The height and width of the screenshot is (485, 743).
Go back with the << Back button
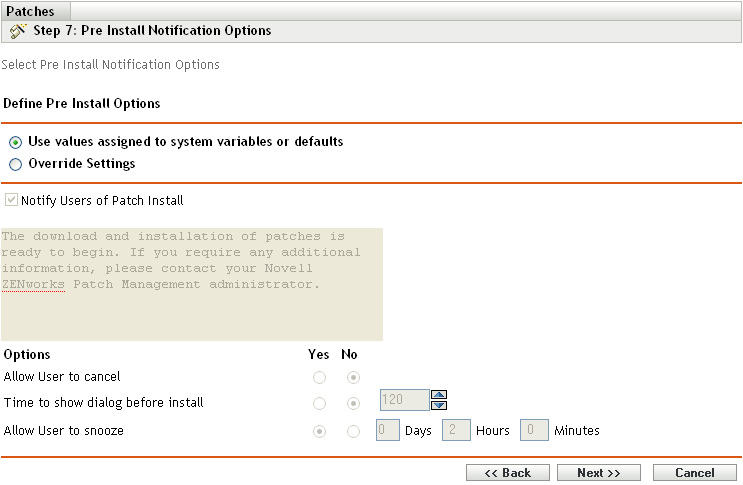click(x=507, y=472)
